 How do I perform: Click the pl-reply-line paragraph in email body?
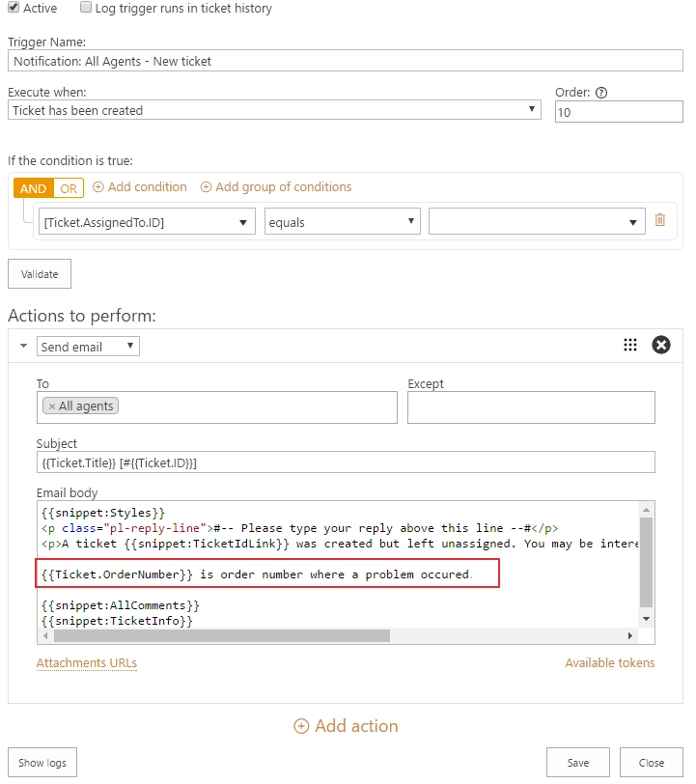coord(299,528)
